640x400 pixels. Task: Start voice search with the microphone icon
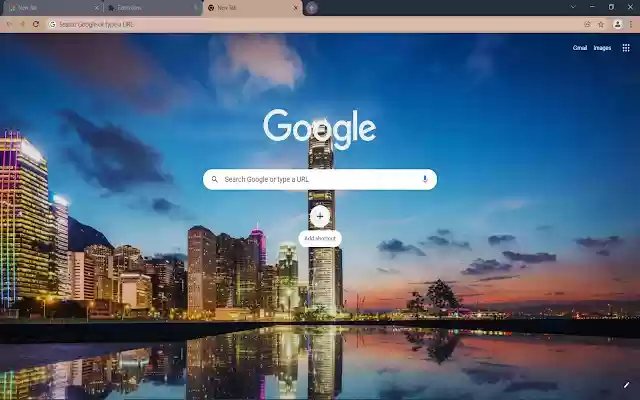(x=425, y=179)
